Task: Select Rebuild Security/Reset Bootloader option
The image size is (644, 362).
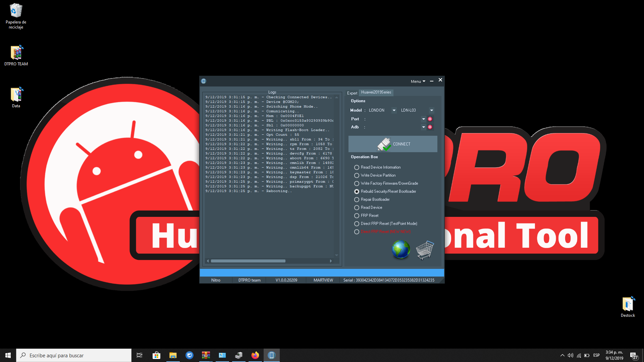Action: [x=385, y=191]
